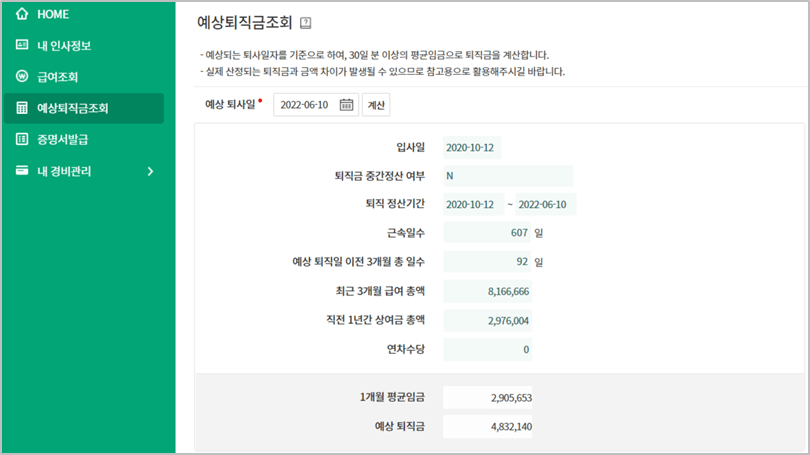Click the 퇴직금 중간정산 여부 label
810x455 pixels.
pyautogui.click(x=380, y=176)
